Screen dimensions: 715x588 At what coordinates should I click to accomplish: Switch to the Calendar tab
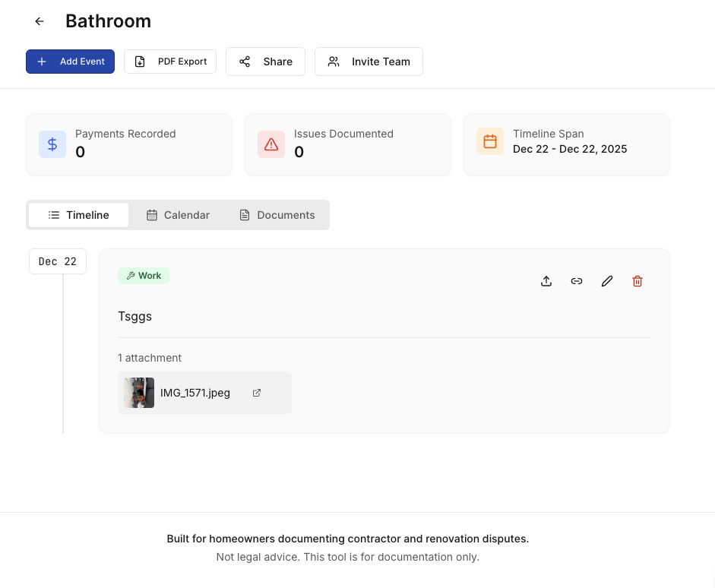click(178, 215)
